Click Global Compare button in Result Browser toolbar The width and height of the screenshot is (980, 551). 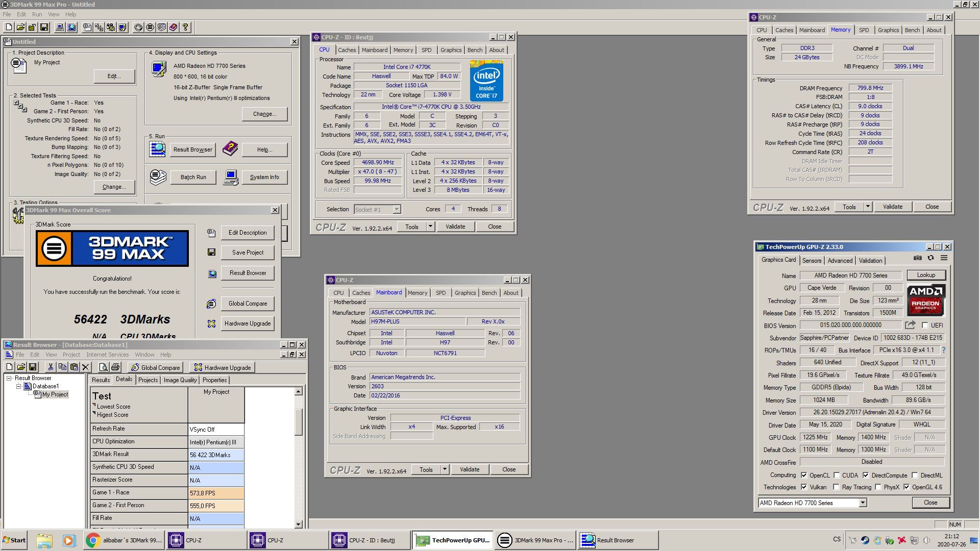(156, 367)
